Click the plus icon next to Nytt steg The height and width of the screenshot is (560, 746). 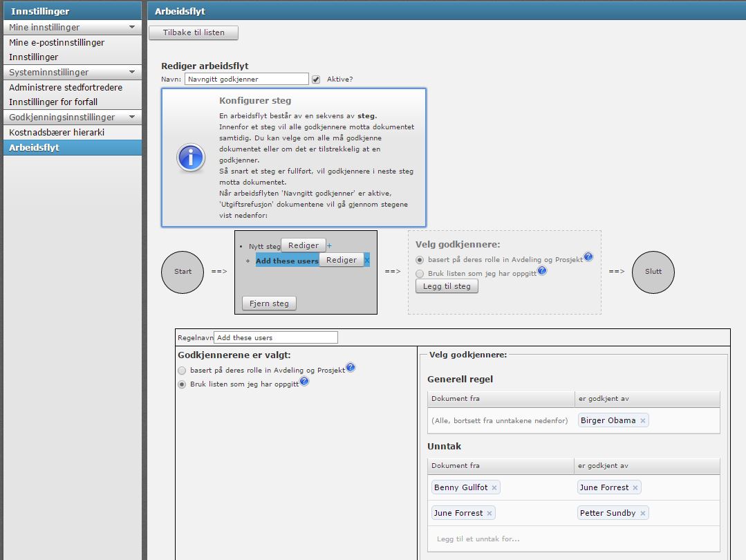point(330,246)
